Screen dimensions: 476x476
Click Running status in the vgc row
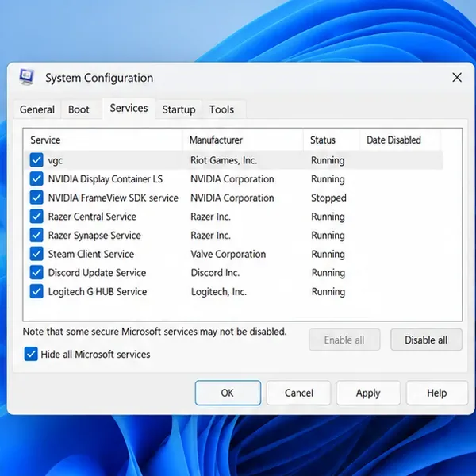(x=328, y=160)
